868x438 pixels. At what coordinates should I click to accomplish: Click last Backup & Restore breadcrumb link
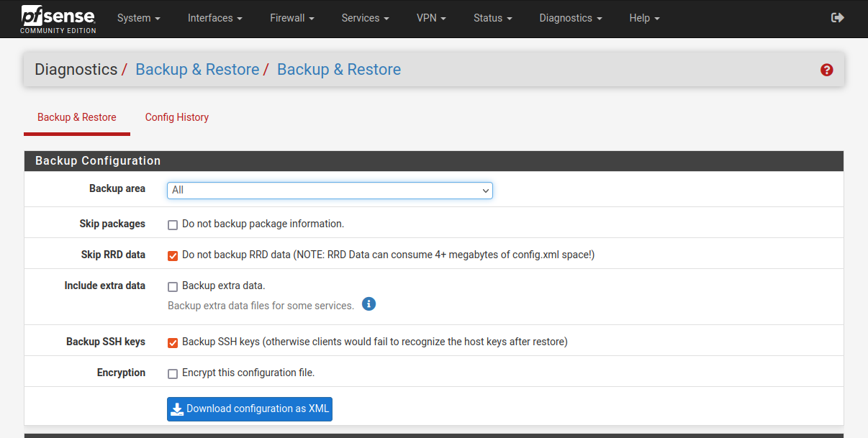pos(339,70)
